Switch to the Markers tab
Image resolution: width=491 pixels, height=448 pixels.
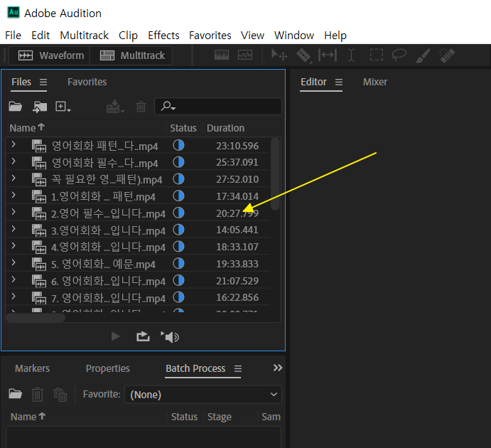pos(32,368)
